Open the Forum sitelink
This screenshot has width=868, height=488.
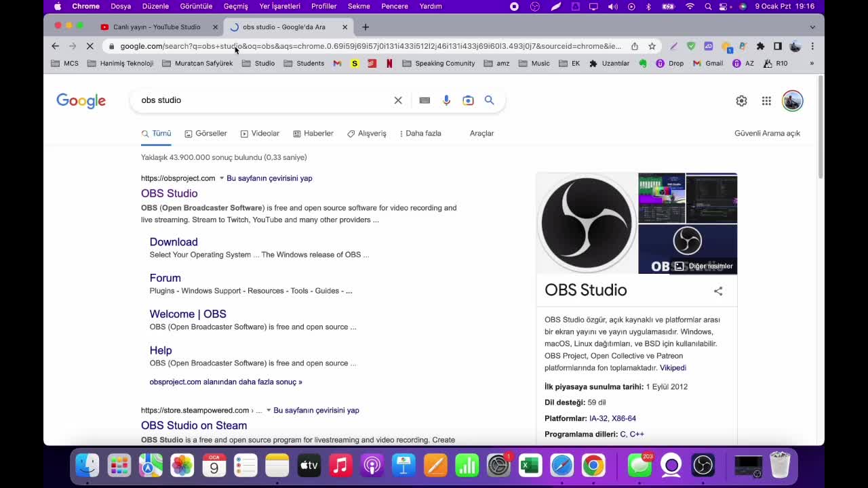[165, 278]
